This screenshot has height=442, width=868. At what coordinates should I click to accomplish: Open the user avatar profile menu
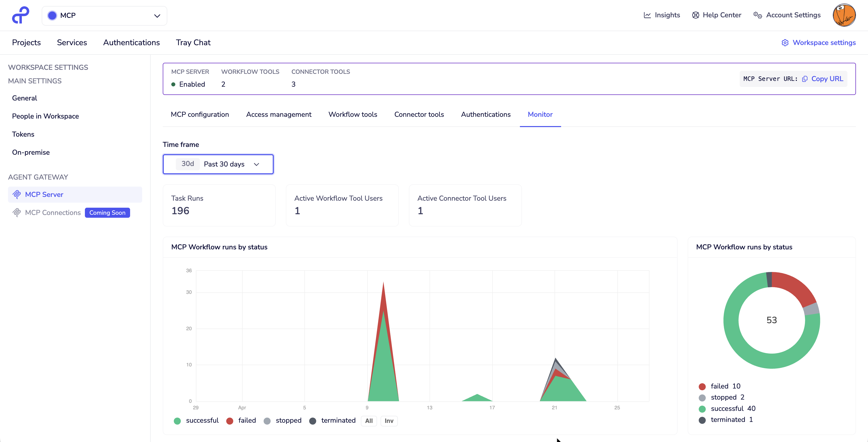(844, 15)
